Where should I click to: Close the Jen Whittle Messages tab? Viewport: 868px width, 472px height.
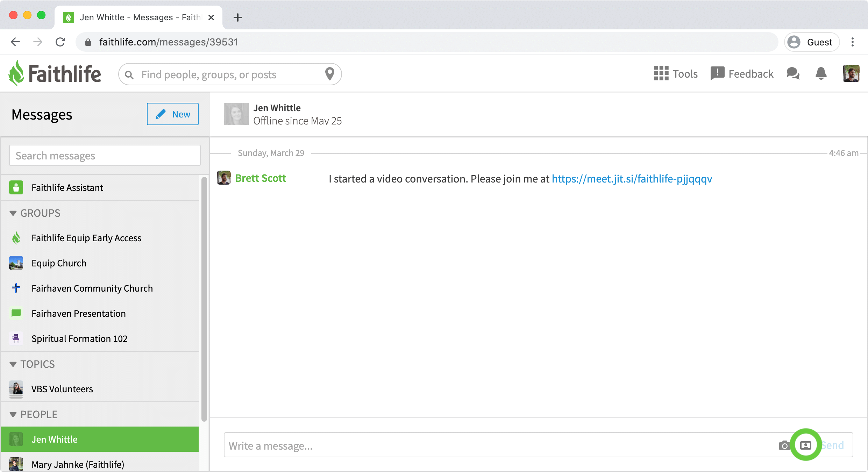click(x=211, y=17)
